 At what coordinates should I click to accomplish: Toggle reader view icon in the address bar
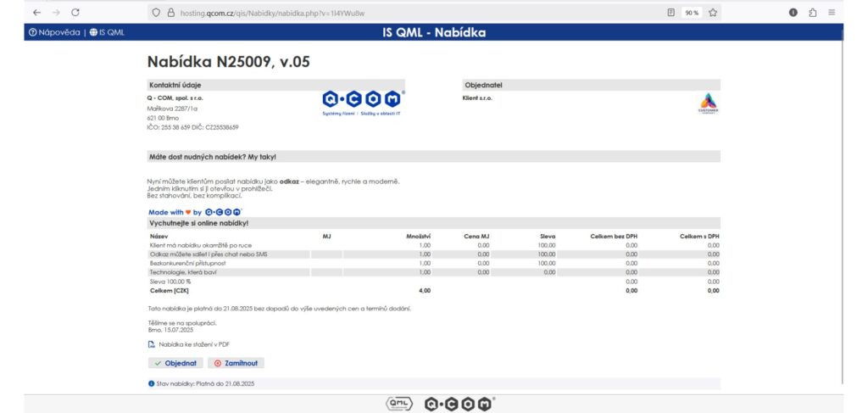(x=671, y=13)
